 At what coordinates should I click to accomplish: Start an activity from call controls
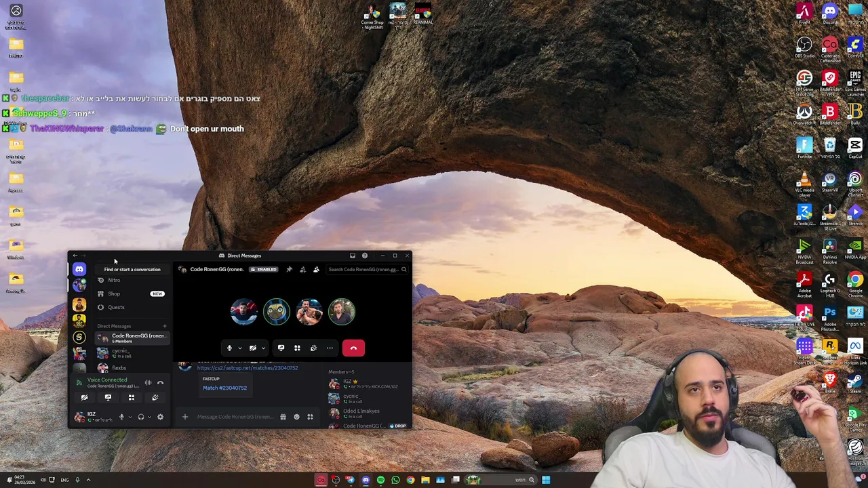pos(297,348)
